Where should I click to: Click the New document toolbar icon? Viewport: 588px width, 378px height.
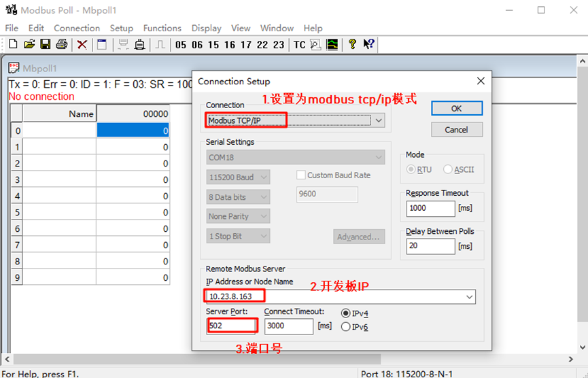13,44
